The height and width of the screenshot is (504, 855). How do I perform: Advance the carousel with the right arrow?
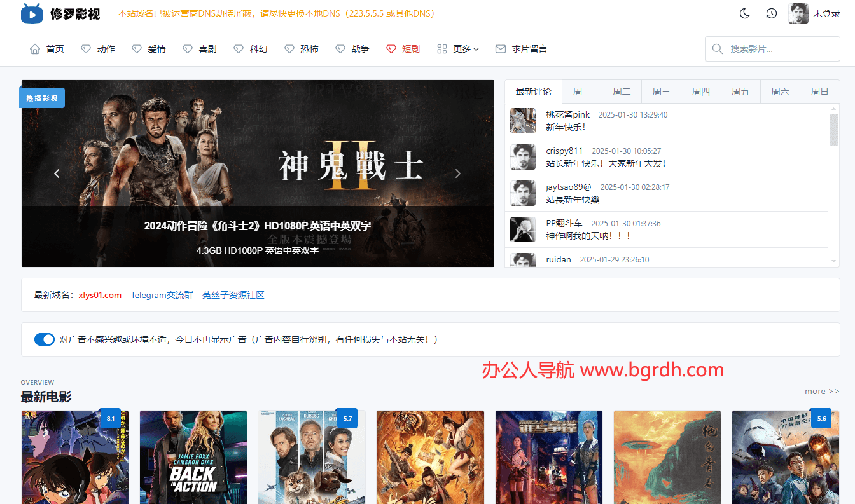(x=457, y=173)
